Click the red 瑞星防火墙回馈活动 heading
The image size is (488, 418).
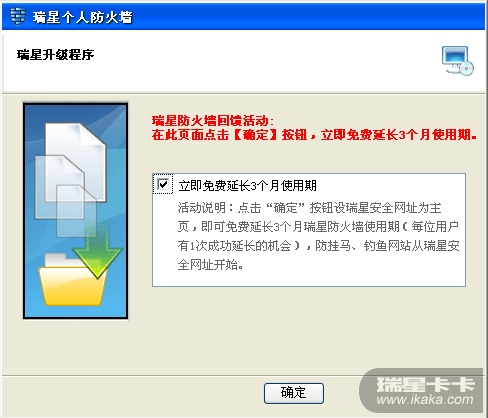coord(213,120)
